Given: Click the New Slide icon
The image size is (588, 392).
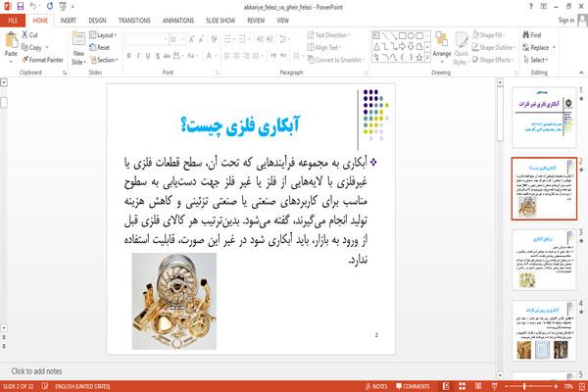Looking at the screenshot, I should click(78, 39).
